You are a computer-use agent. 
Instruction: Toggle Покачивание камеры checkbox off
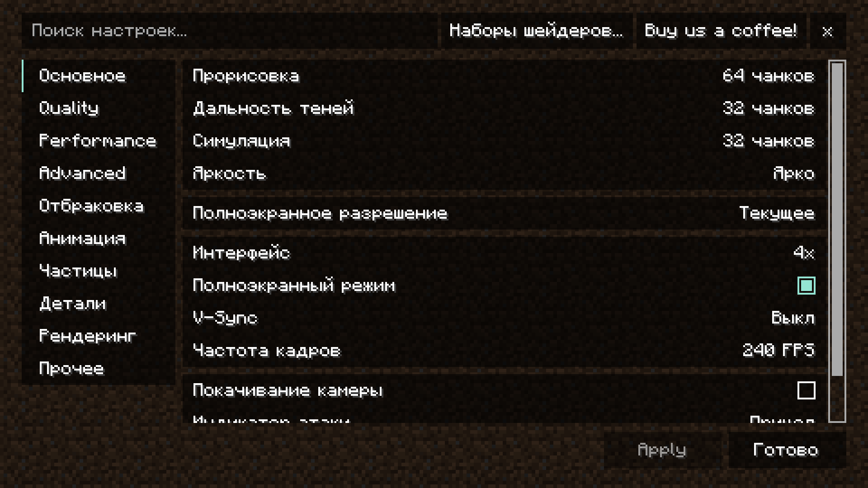coord(806,390)
